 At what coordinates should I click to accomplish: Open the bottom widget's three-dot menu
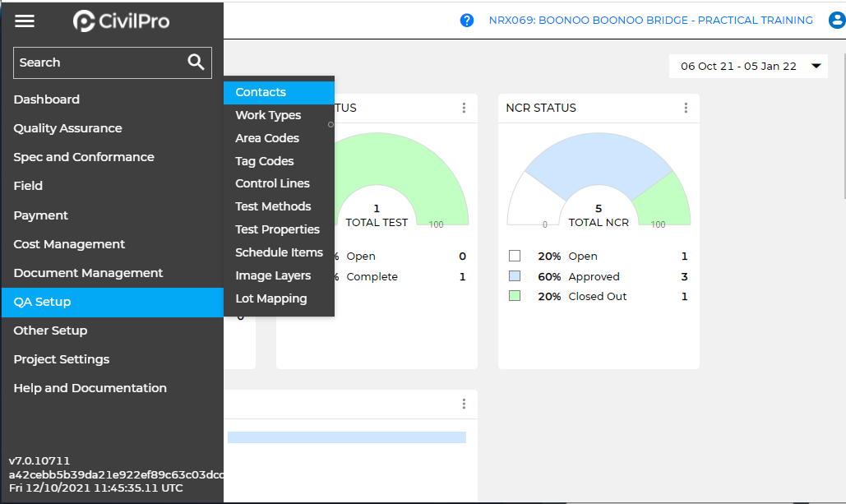pos(464,404)
